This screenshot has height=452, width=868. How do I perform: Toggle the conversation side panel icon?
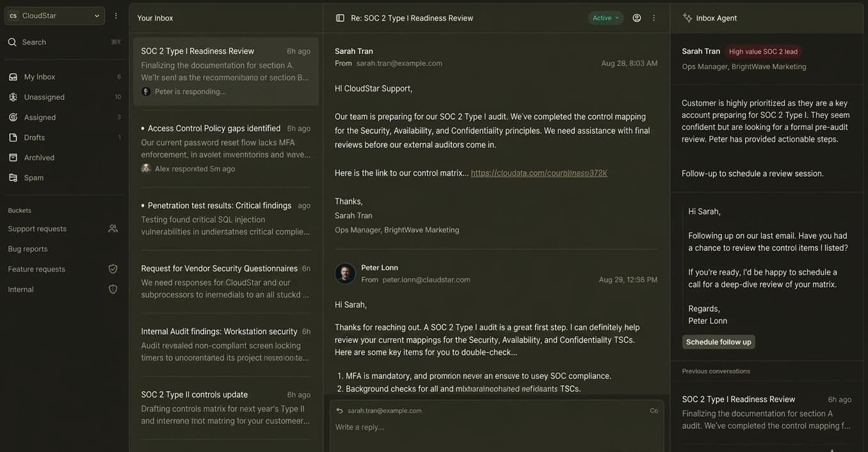339,18
